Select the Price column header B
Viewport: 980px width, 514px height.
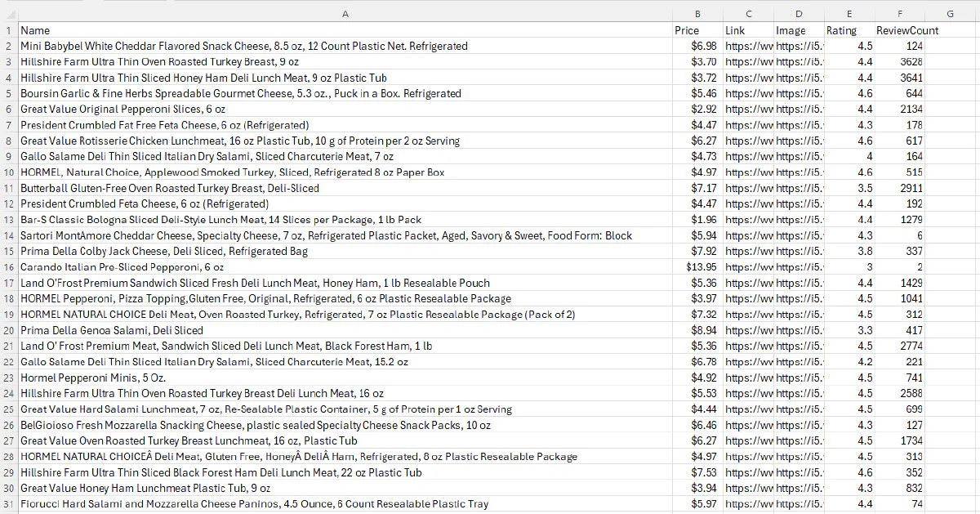[697, 13]
